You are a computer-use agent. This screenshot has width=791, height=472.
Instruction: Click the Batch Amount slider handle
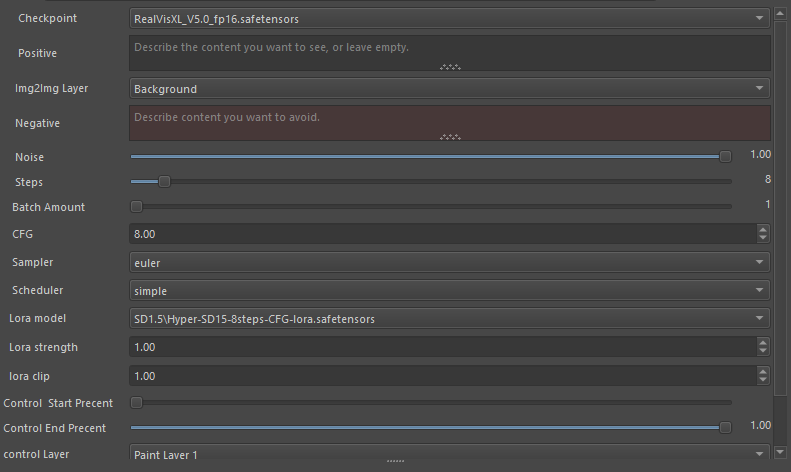137,207
